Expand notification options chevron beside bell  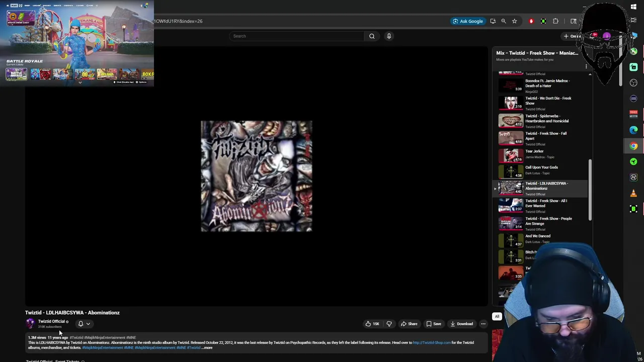88,324
